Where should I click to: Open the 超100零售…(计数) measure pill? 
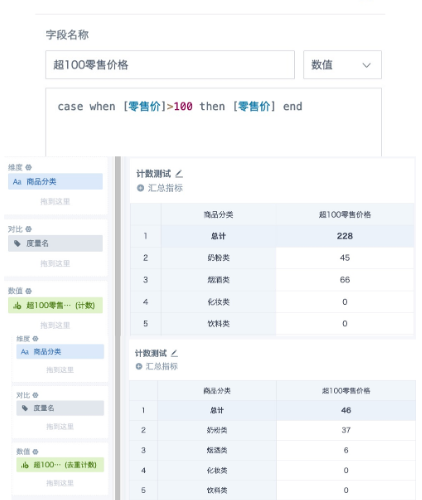[55, 305]
